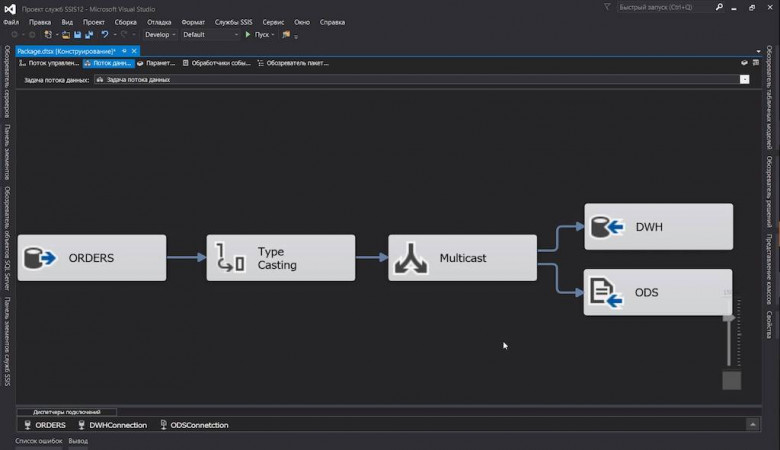Open the Список ошибок bottom tab
Image resolution: width=780 pixels, height=450 pixels.
(x=39, y=441)
